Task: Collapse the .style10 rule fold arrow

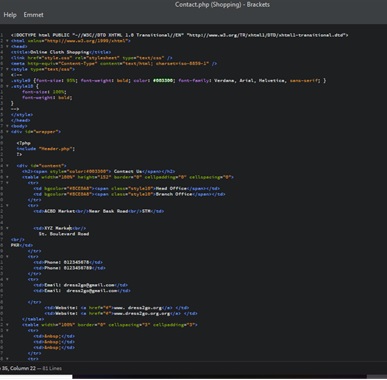Action: (7, 86)
